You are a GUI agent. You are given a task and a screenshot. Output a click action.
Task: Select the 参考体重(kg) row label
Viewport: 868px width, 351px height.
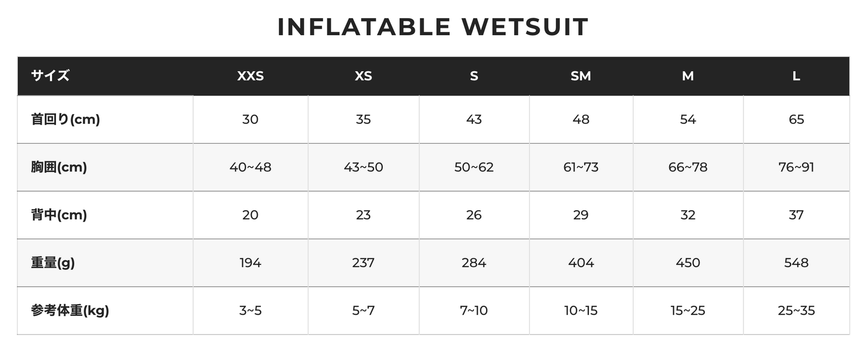(x=70, y=310)
